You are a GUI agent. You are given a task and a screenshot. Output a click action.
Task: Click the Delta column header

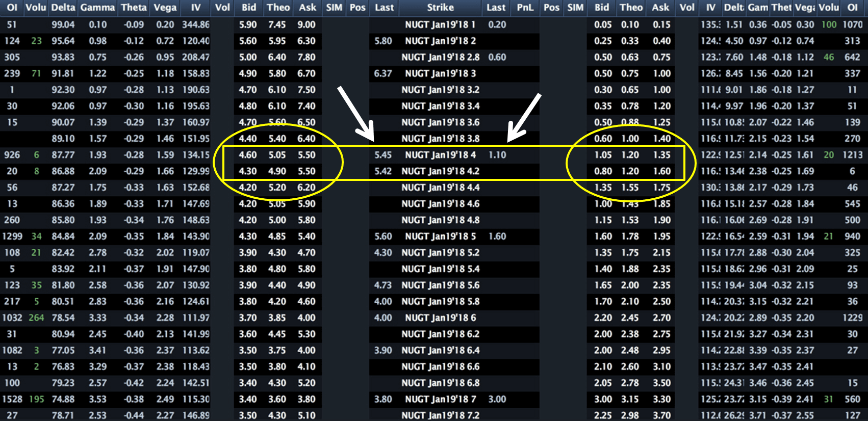[x=63, y=8]
